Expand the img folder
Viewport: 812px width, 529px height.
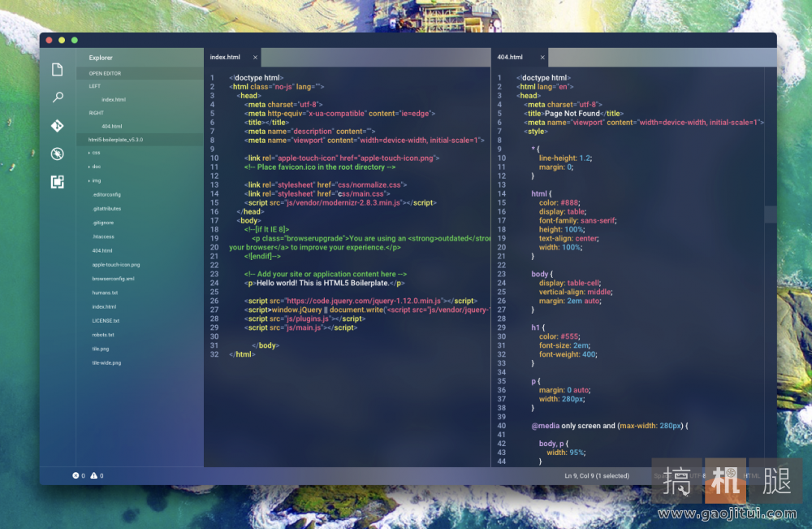coord(97,181)
